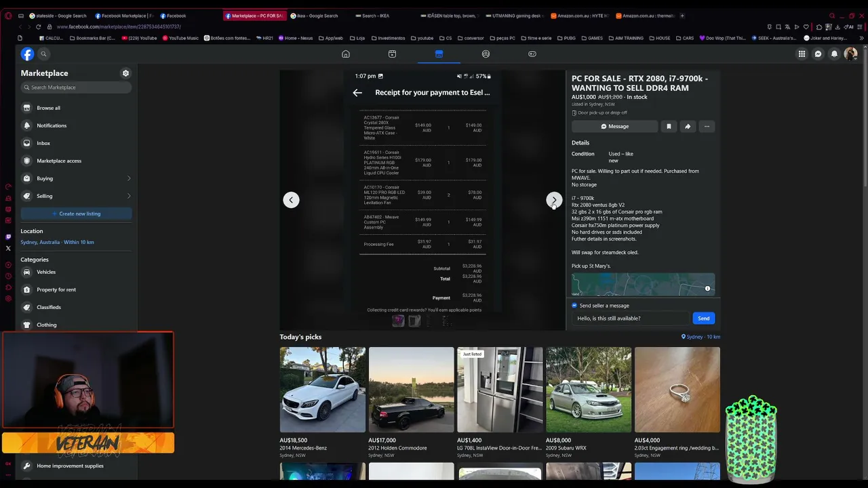Open Marketplace Inbox
Image resolution: width=868 pixels, height=488 pixels.
76,143
